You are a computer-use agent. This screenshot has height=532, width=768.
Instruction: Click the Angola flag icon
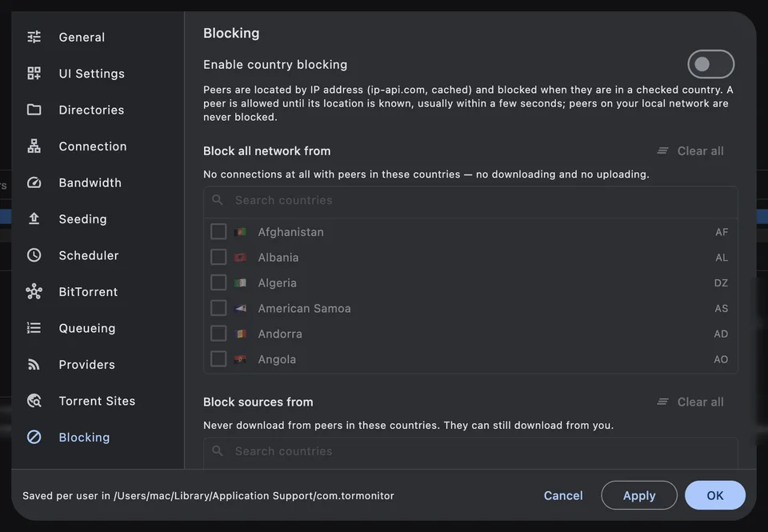coord(240,359)
